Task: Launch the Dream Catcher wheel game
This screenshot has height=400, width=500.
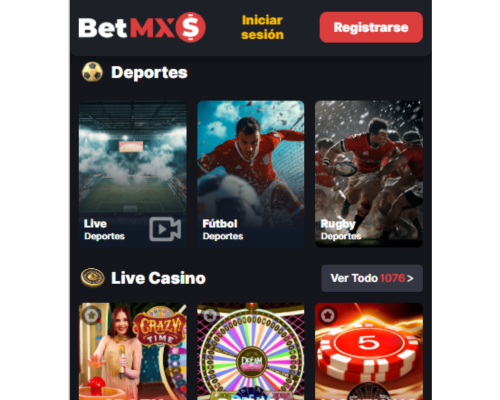Action: [251, 351]
